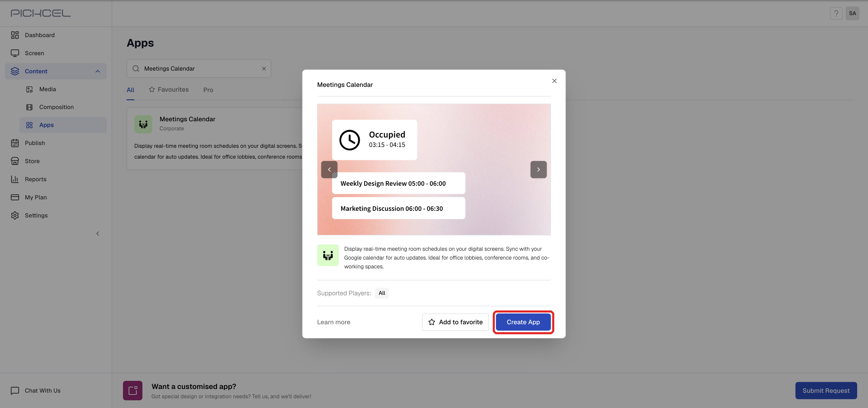
Task: Open the SA user avatar menu
Action: point(852,14)
